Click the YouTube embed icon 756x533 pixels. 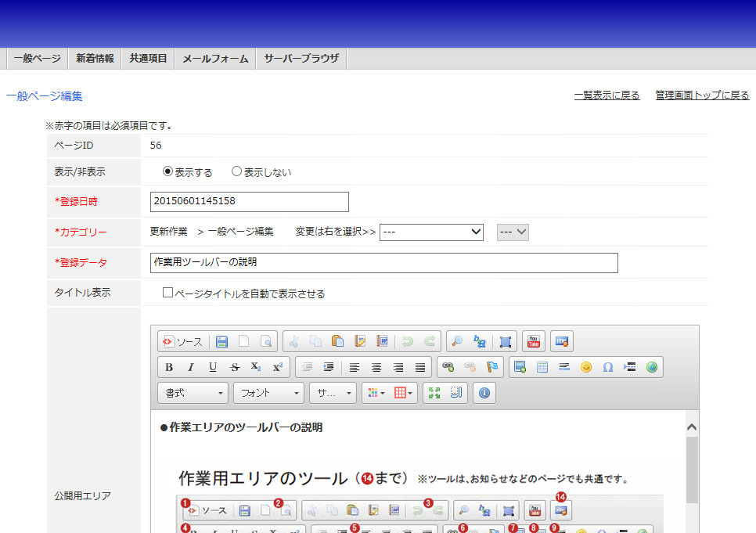coord(534,341)
